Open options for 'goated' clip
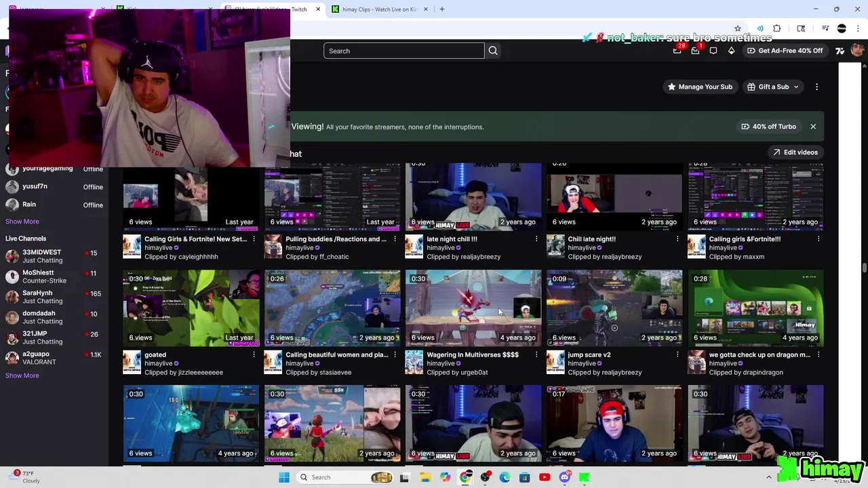The image size is (868, 488). (x=254, y=354)
